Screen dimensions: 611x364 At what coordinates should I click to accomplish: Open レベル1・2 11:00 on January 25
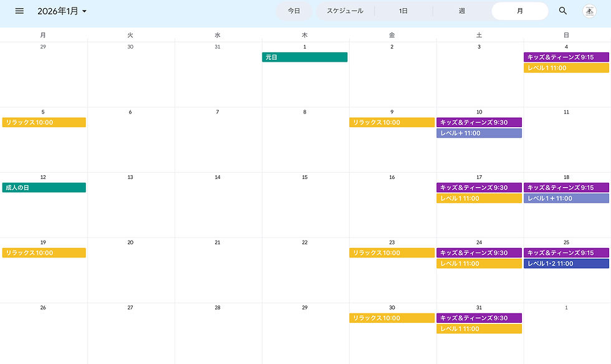pyautogui.click(x=566, y=264)
